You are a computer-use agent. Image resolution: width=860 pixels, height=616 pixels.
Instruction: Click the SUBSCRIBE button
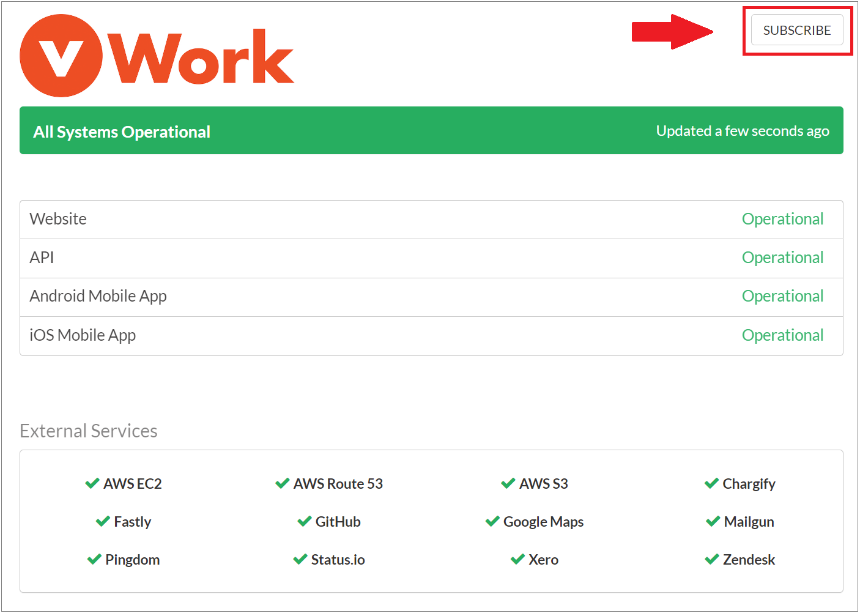(797, 30)
